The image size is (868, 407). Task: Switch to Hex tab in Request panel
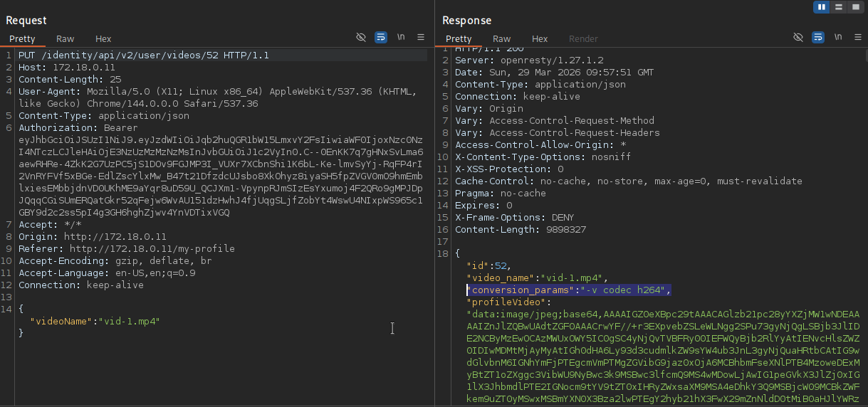pyautogui.click(x=103, y=39)
